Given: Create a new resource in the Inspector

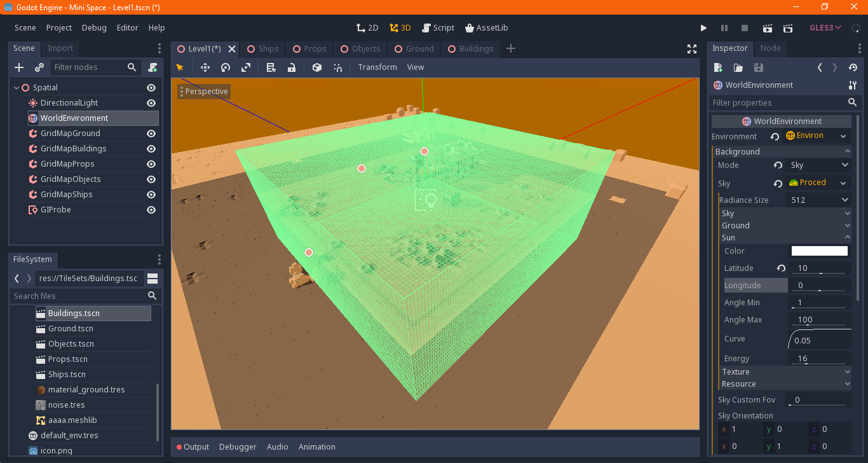Looking at the screenshot, I should click(x=718, y=67).
